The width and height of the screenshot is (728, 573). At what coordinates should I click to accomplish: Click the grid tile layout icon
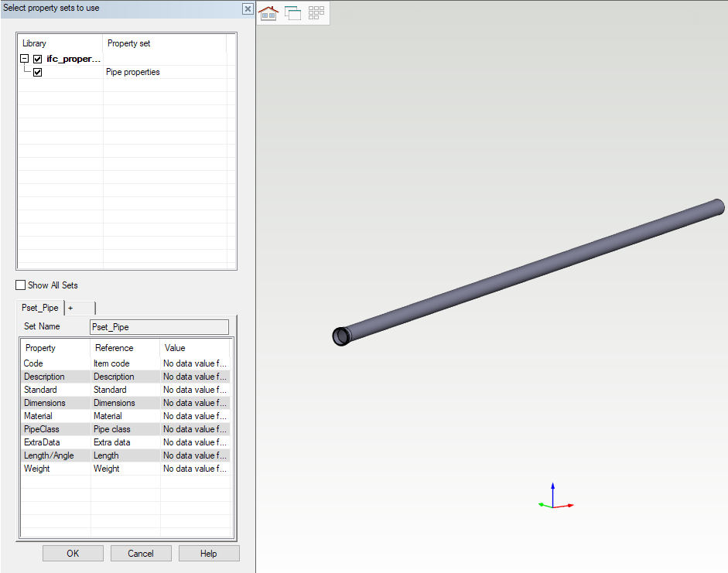(316, 13)
